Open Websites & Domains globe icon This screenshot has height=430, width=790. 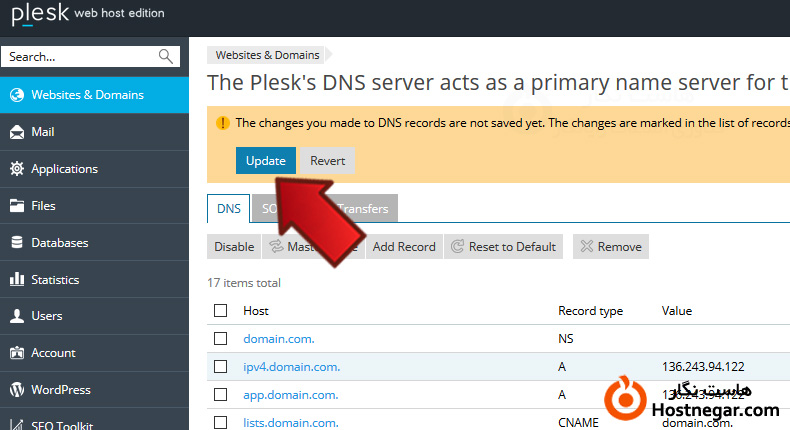pyautogui.click(x=16, y=95)
